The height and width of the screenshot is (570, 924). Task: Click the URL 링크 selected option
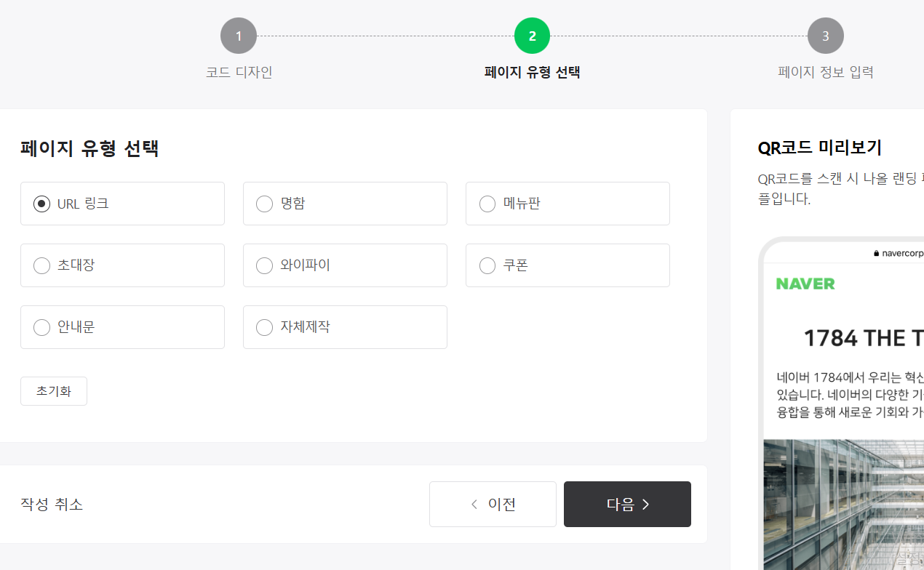point(41,204)
